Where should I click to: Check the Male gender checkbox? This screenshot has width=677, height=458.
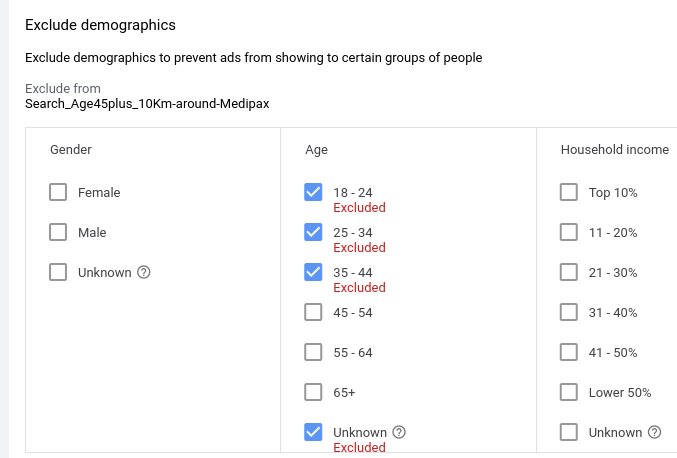(x=58, y=232)
